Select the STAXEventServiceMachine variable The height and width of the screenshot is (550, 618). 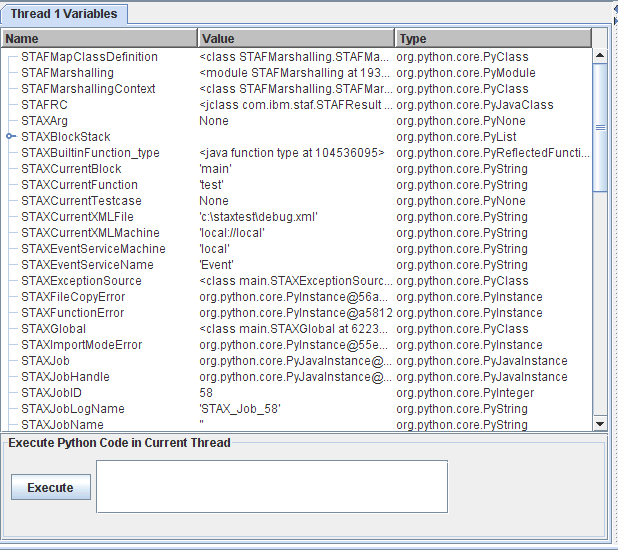(93, 249)
